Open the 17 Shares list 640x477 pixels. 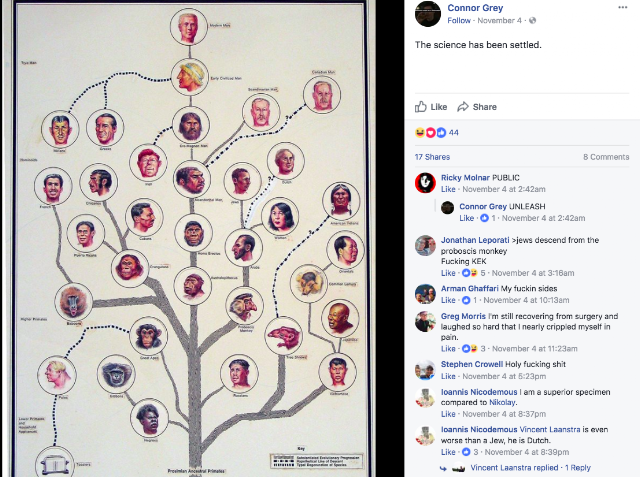tap(432, 157)
